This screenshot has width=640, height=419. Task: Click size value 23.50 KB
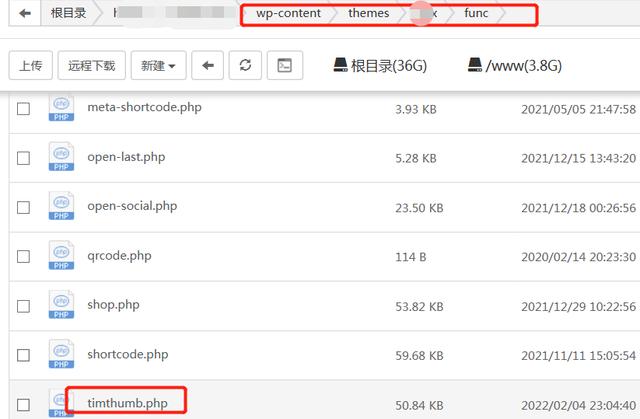(419, 208)
